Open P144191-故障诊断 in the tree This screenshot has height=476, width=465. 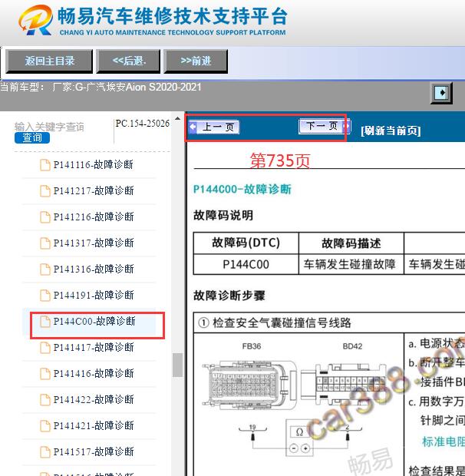click(94, 295)
